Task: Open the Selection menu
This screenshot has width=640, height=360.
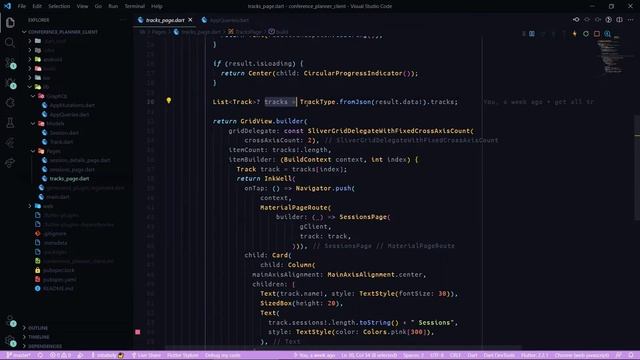Action: pyautogui.click(x=59, y=6)
